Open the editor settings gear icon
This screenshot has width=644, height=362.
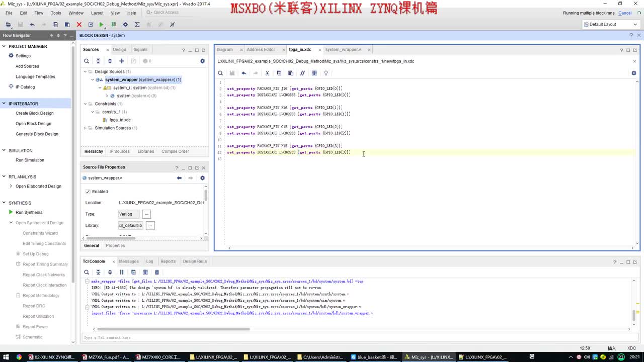click(634, 73)
